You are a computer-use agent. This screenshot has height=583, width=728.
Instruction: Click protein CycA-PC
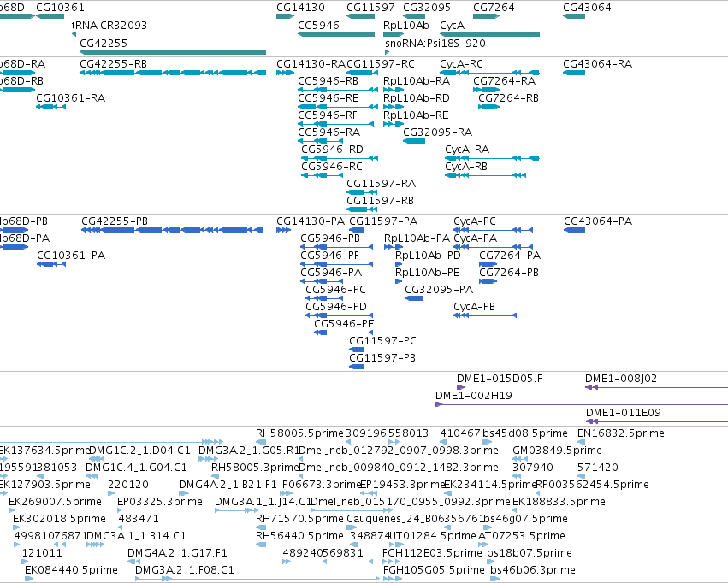point(475,221)
